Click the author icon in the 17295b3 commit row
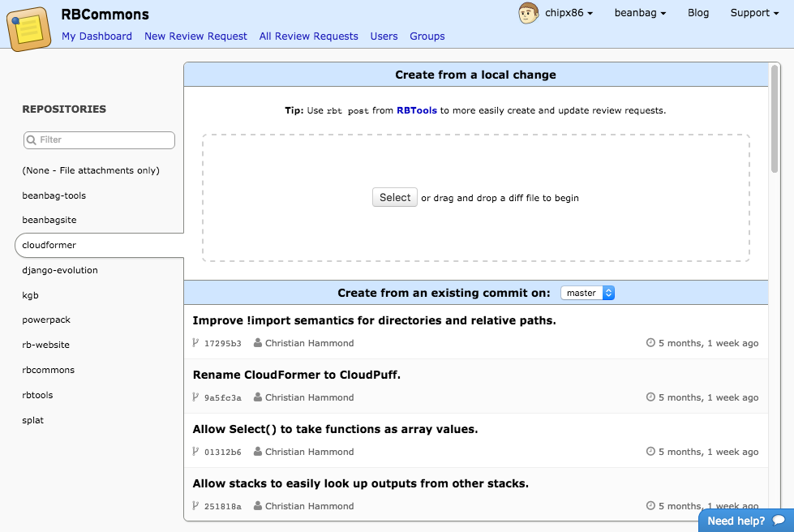 258,343
